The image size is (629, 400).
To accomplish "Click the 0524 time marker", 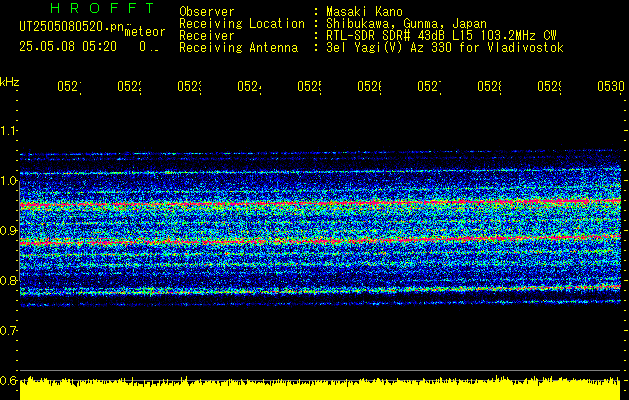I will pos(250,87).
